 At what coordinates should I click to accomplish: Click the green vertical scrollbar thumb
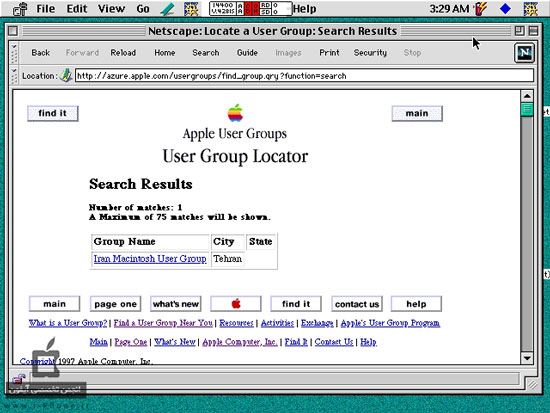click(x=527, y=109)
